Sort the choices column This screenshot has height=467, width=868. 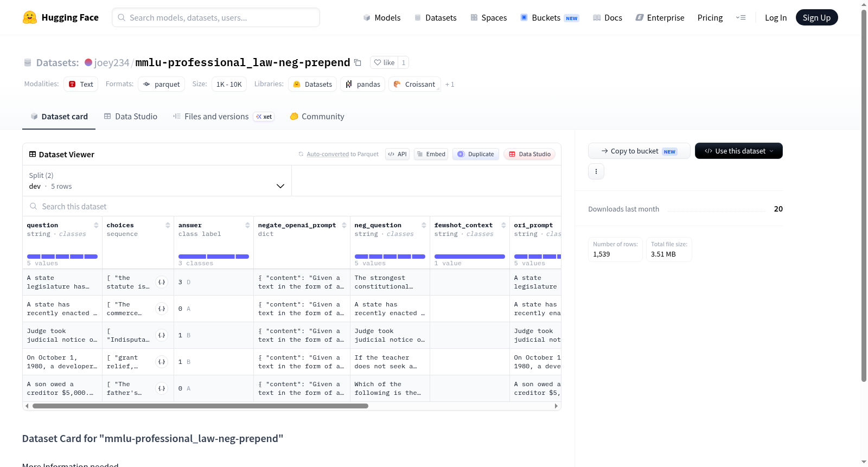click(x=168, y=225)
